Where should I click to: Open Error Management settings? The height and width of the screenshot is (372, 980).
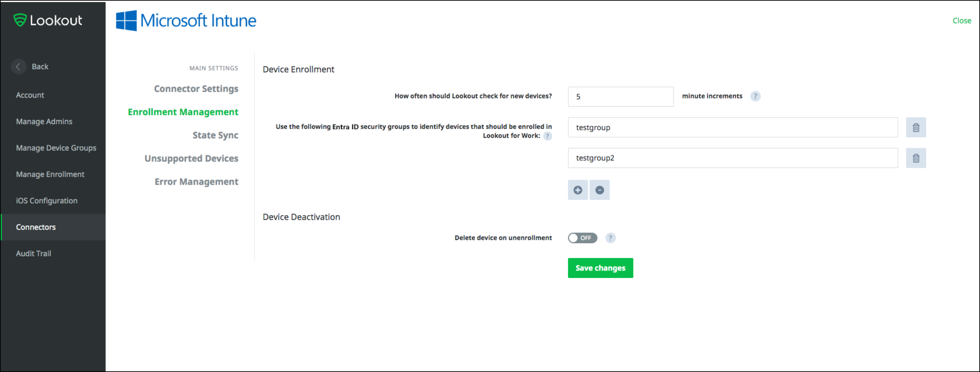coord(196,182)
